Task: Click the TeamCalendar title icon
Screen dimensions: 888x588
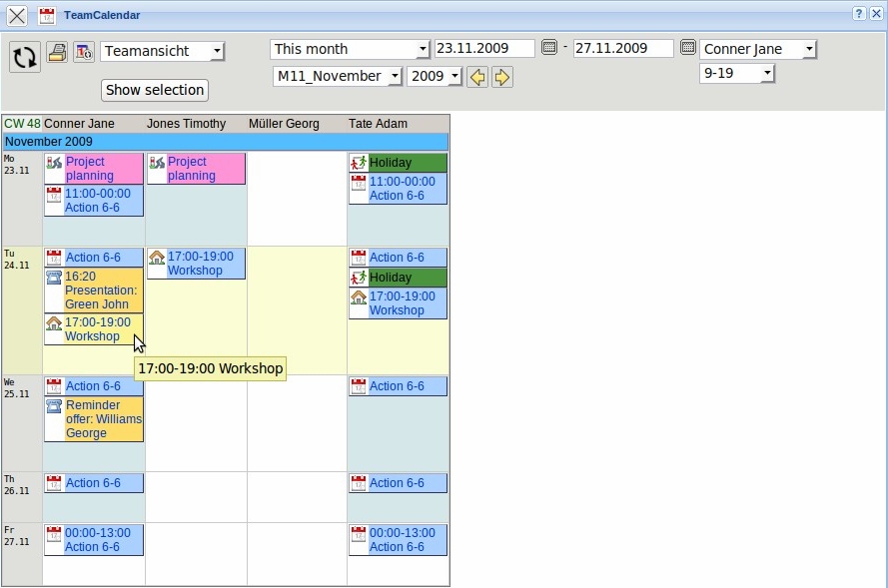Action: [x=47, y=15]
